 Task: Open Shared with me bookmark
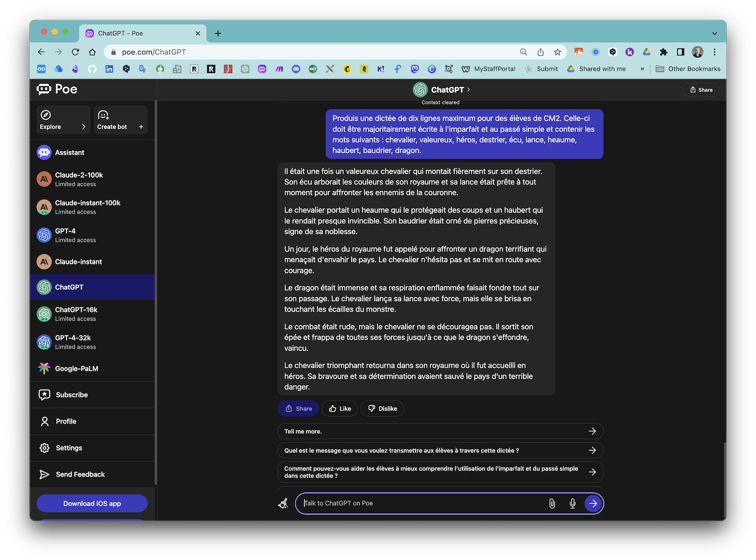[596, 69]
